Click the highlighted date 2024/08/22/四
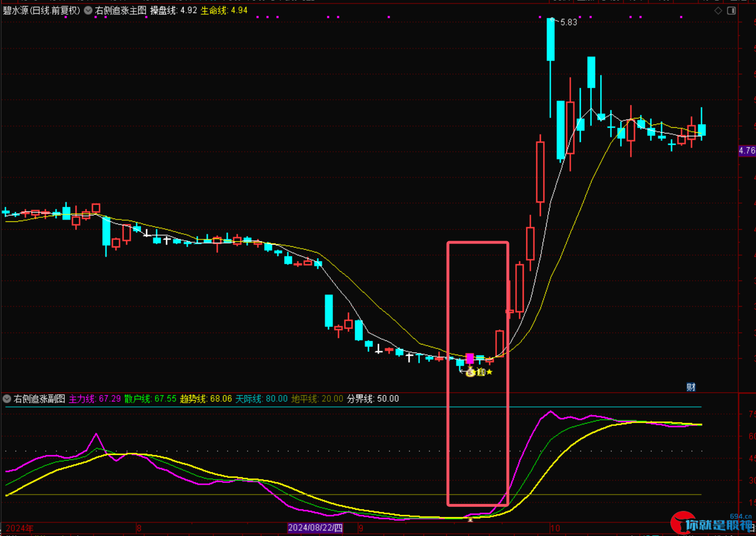 click(315, 527)
